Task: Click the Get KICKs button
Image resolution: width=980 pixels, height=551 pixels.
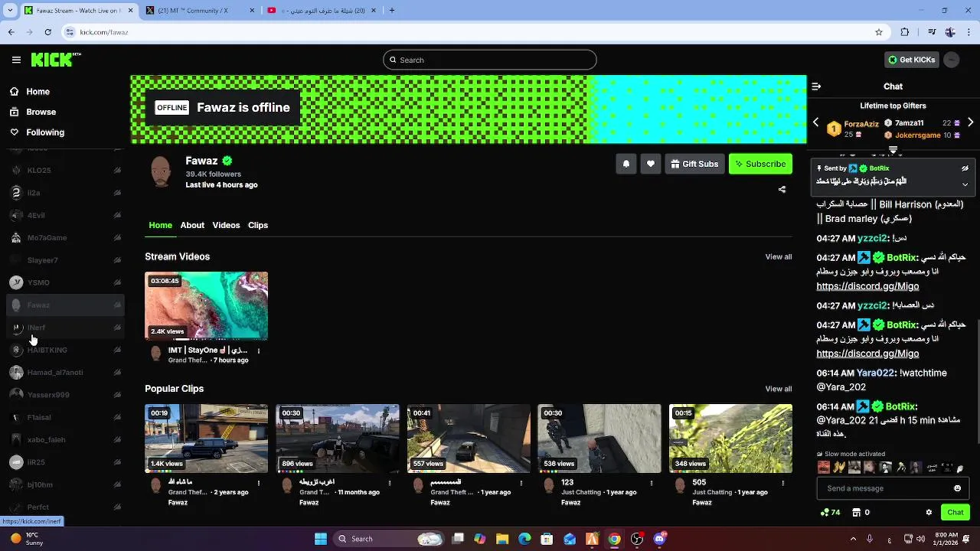Action: [x=911, y=60]
